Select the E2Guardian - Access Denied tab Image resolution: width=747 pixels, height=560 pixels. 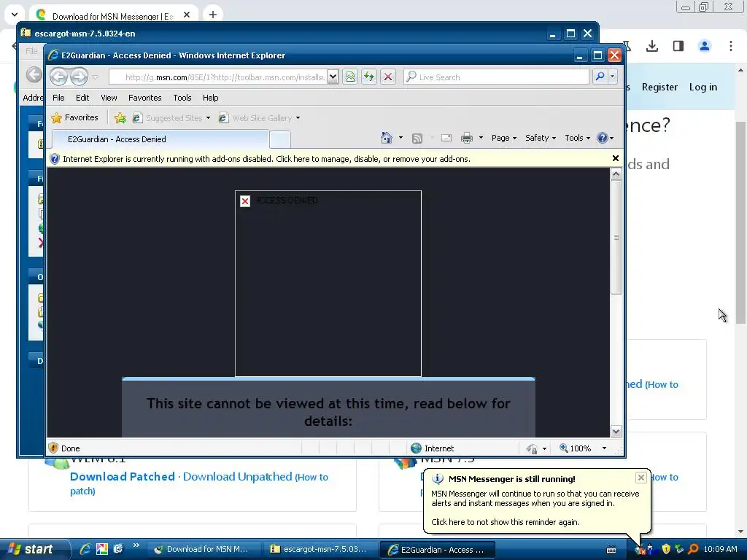pyautogui.click(x=160, y=139)
